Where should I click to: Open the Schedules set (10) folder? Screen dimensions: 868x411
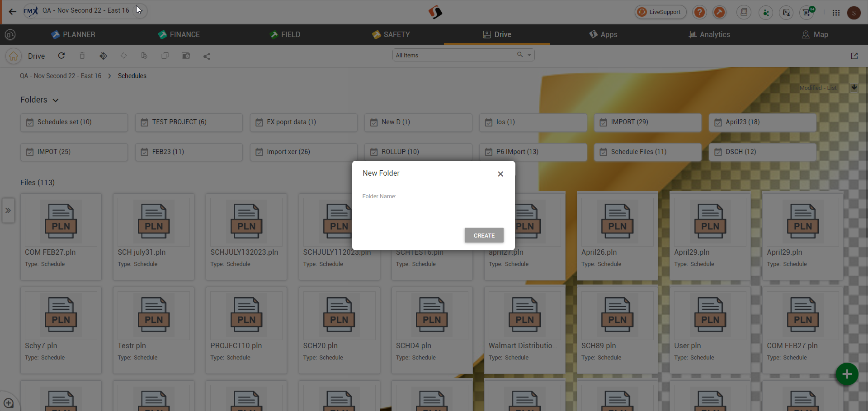pos(74,122)
